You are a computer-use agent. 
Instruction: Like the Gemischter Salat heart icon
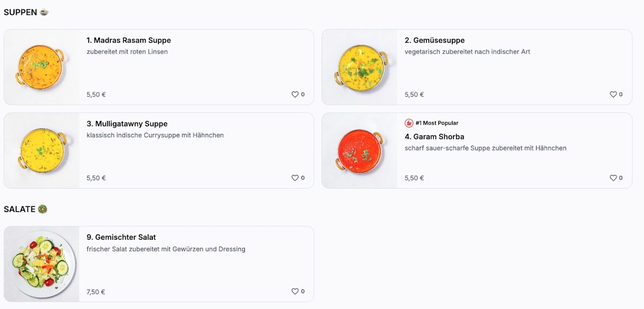point(295,291)
